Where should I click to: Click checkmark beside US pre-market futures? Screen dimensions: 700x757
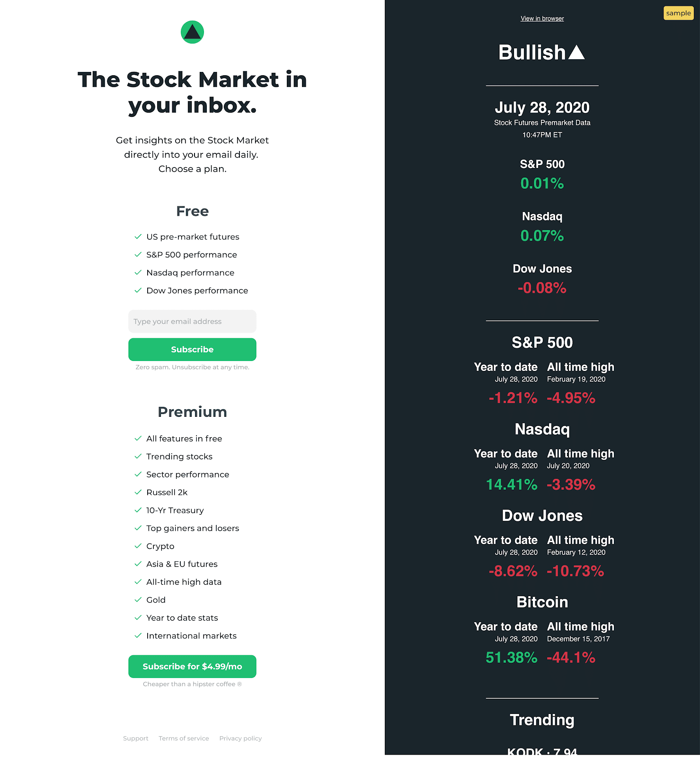pos(138,237)
